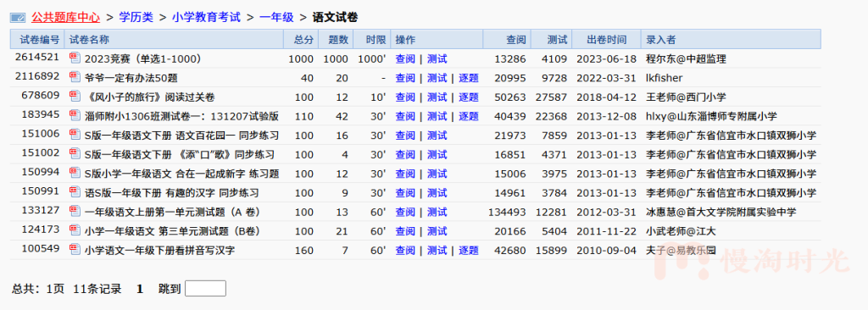Screen dimensions: 868x310
Task: Click 测试 for 2023竞赛 exam
Action: [x=437, y=58]
